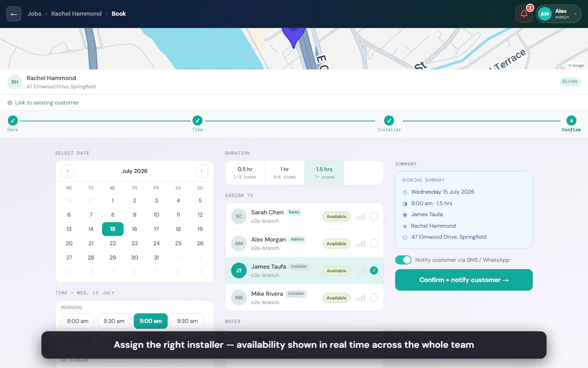Screen dimensions: 588x368
Task: Click Alex Morgan's AM avatar in list
Action: 239,243
